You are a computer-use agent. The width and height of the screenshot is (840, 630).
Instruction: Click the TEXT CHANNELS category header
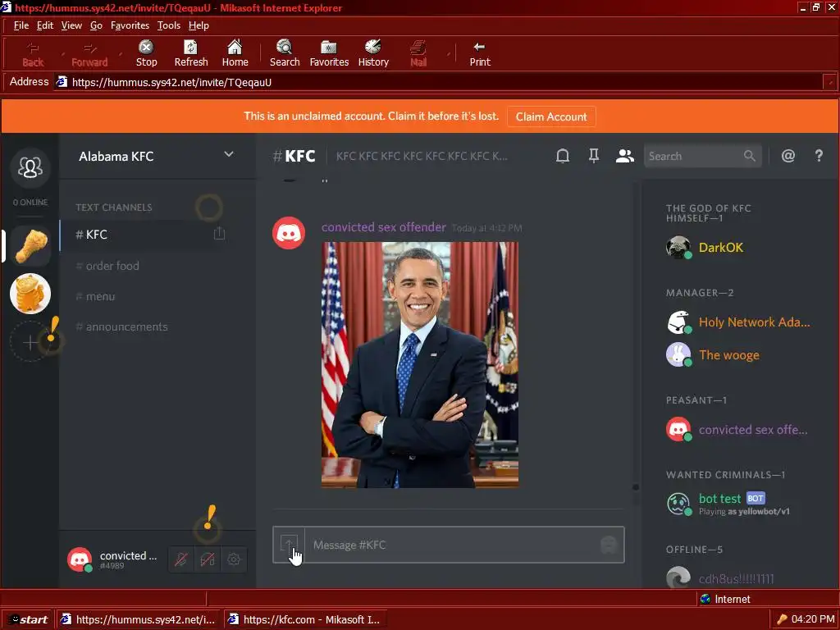tap(113, 208)
